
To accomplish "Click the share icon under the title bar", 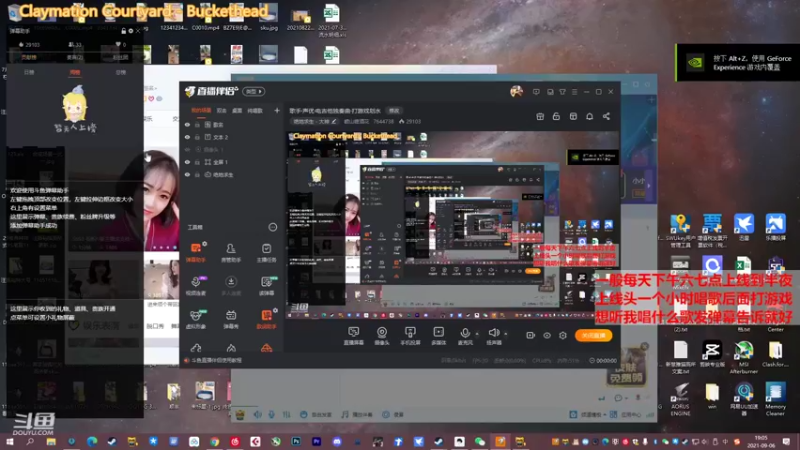I will click(606, 116).
